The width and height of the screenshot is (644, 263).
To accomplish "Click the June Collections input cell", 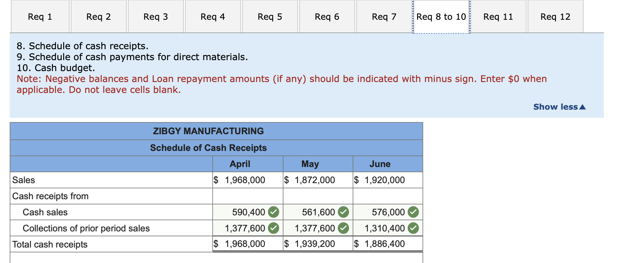I will coord(386,228).
